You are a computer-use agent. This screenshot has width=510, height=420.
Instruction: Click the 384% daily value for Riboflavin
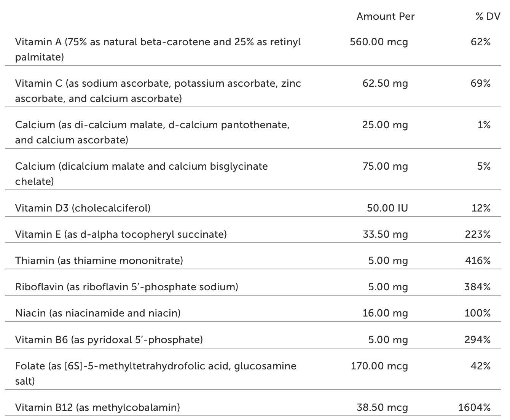477,286
